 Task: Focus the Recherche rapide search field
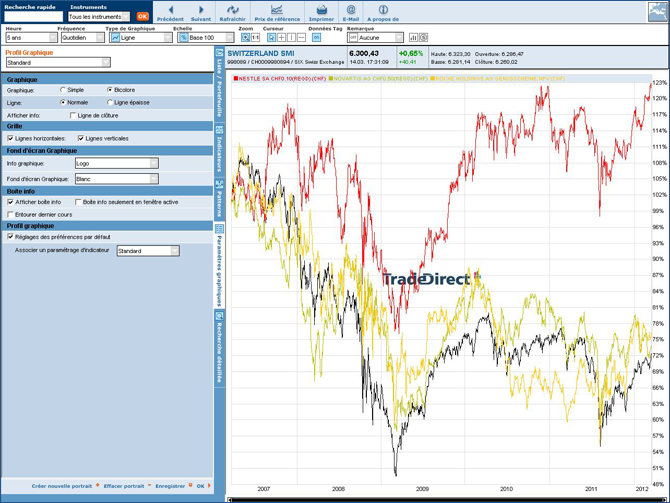33,17
